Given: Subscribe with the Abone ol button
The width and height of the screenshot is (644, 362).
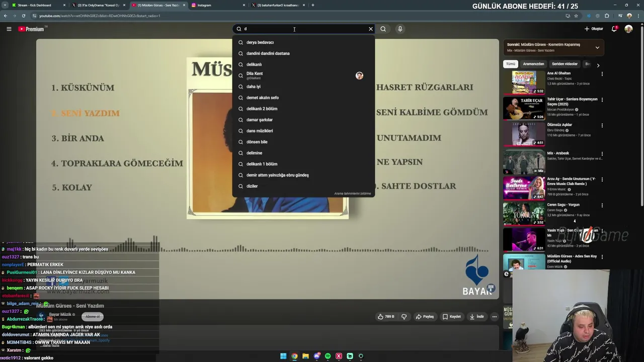Looking at the screenshot, I should tap(93, 316).
